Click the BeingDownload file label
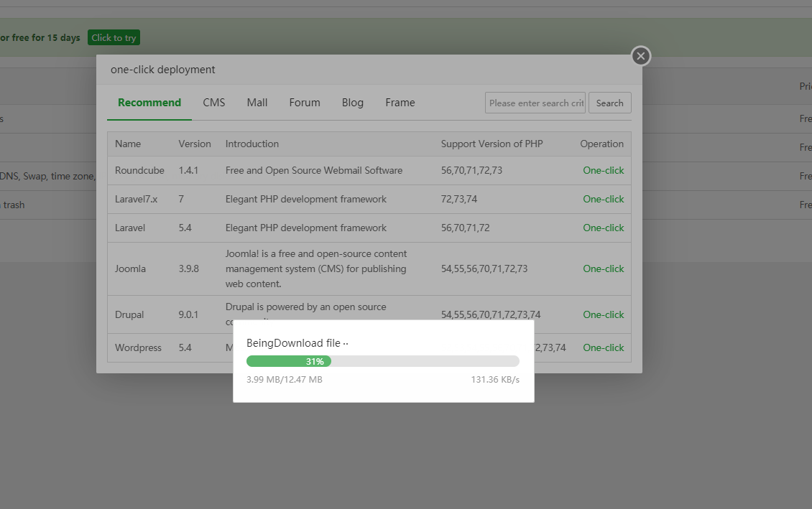The width and height of the screenshot is (812, 509). (x=297, y=343)
